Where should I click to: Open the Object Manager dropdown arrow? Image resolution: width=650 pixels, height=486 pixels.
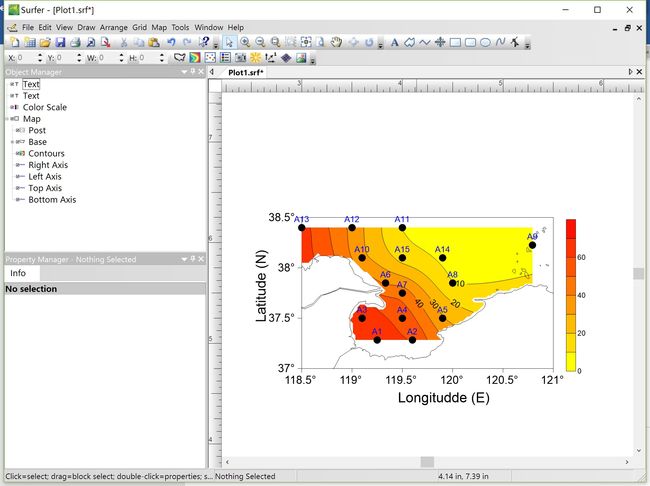coord(184,72)
